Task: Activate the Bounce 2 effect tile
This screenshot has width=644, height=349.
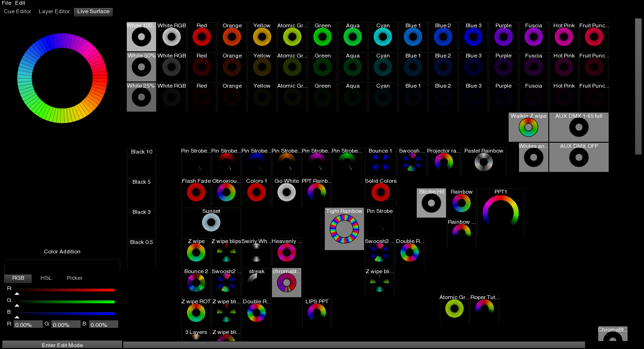Action: click(196, 283)
